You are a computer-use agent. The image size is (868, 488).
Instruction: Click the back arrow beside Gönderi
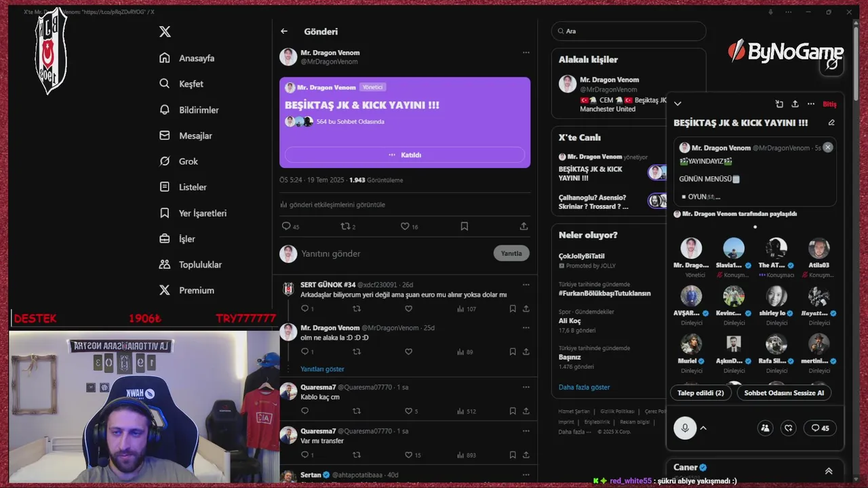click(284, 31)
